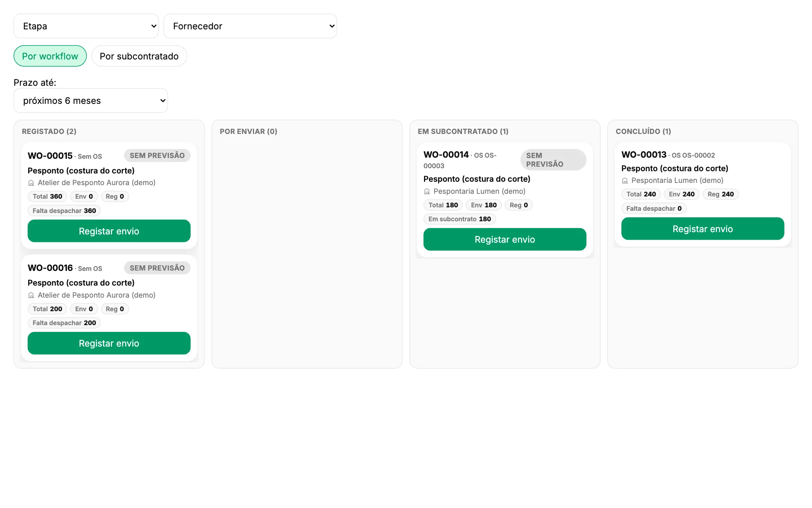Open the Fornecedor dropdown filter

(x=250, y=26)
